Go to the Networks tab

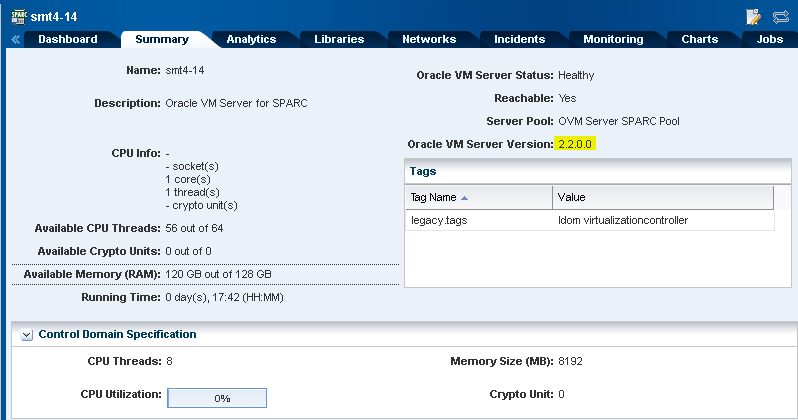click(x=429, y=39)
